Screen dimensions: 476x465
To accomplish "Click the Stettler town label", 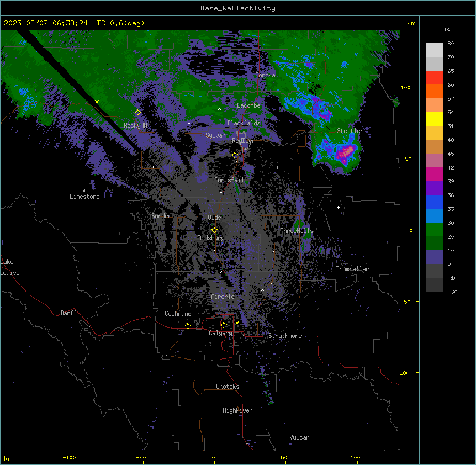I will point(350,131).
